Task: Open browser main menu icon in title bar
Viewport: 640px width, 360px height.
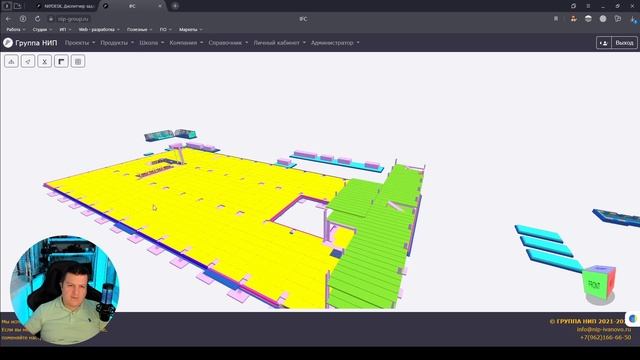Action: point(588,6)
